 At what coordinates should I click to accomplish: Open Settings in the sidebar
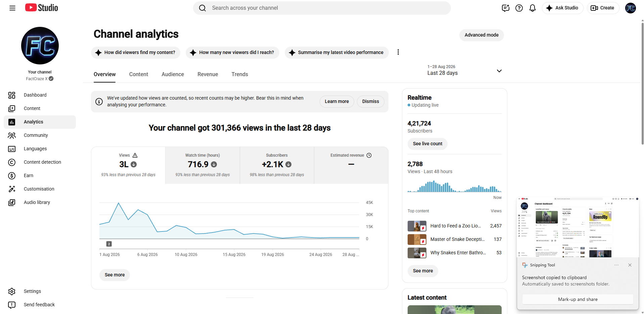point(40,292)
